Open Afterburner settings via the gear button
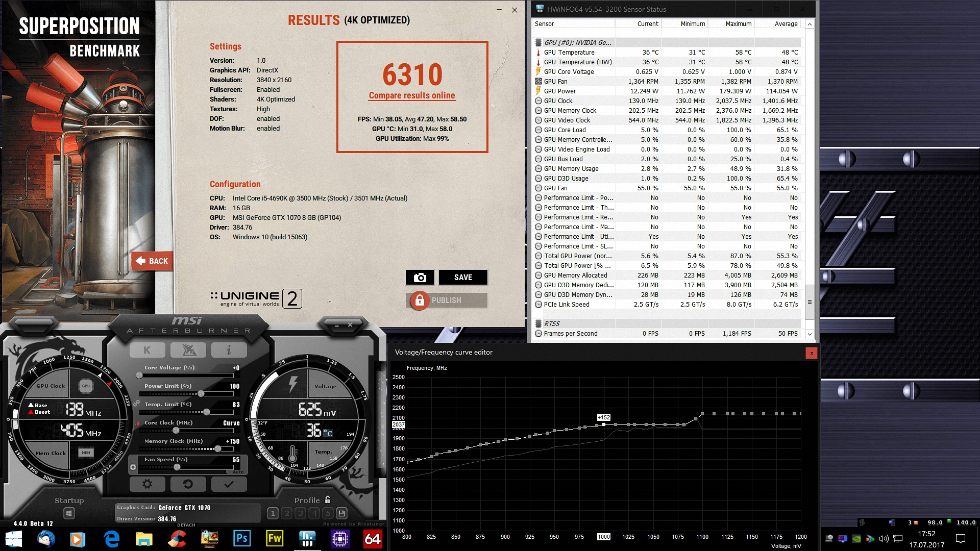The height and width of the screenshot is (551, 980). point(147,484)
